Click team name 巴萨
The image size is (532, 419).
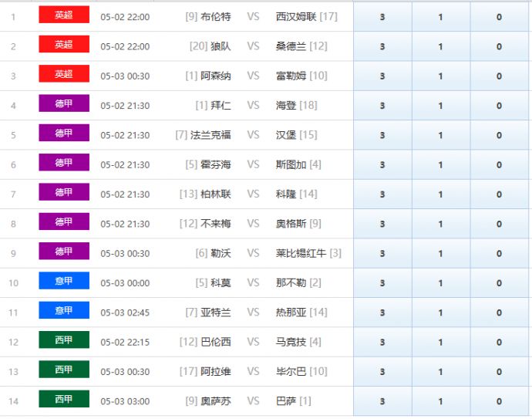286,400
